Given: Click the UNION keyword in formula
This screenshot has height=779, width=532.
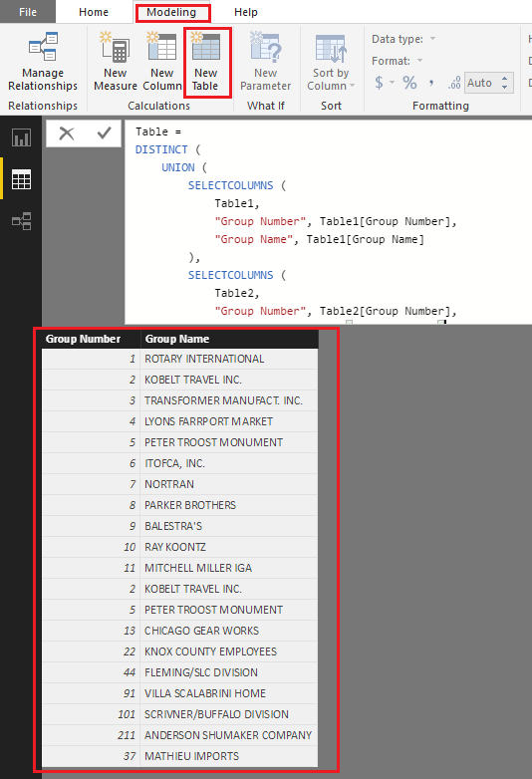Looking at the screenshot, I should click(177, 167).
